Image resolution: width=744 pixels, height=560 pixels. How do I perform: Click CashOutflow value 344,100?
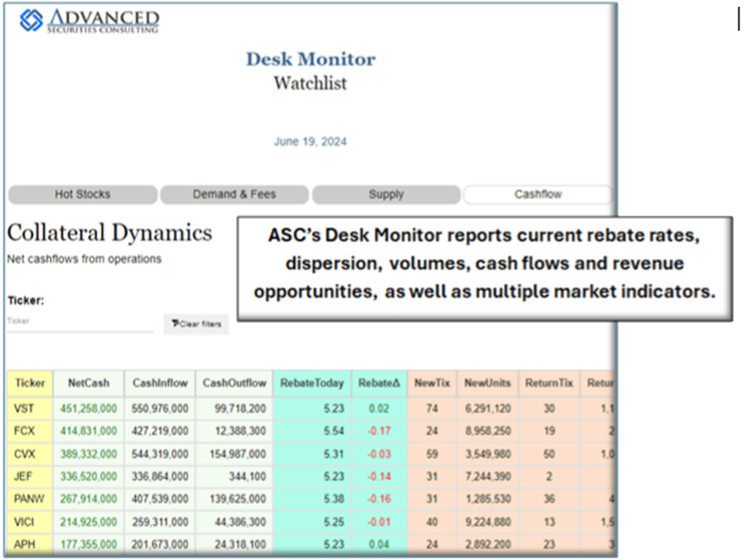(x=247, y=476)
